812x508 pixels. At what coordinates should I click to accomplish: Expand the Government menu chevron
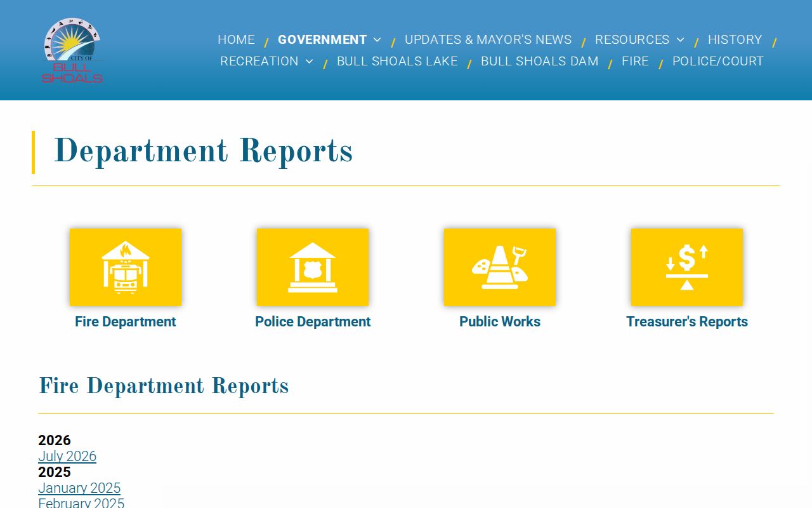[377, 39]
